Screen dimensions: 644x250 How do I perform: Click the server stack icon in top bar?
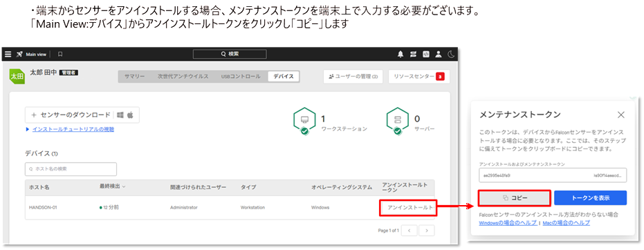pos(414,54)
